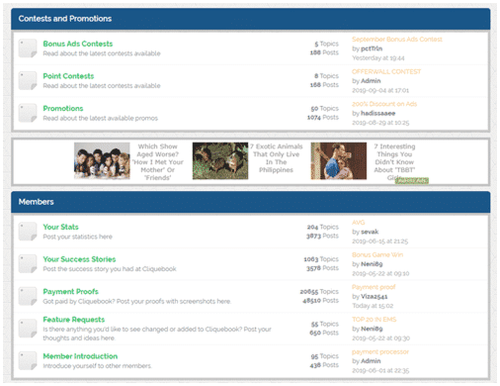Open the Your Stats forum
The width and height of the screenshot is (500, 386).
(61, 227)
